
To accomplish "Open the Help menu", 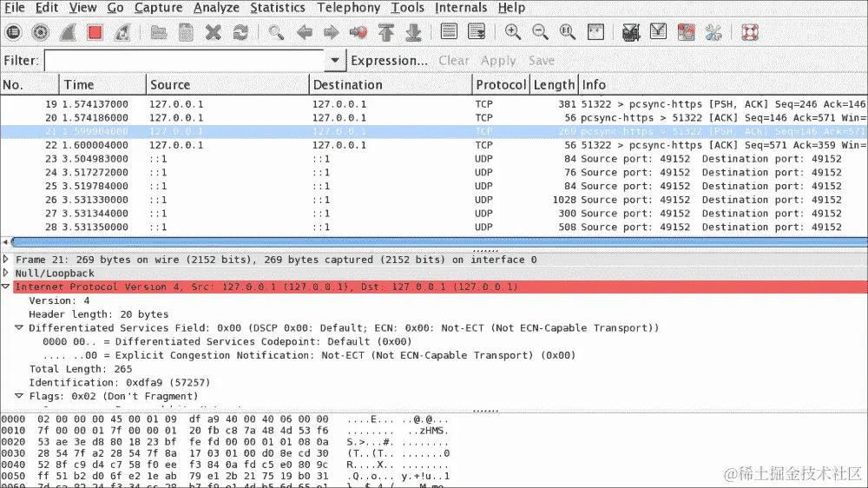I will [511, 8].
